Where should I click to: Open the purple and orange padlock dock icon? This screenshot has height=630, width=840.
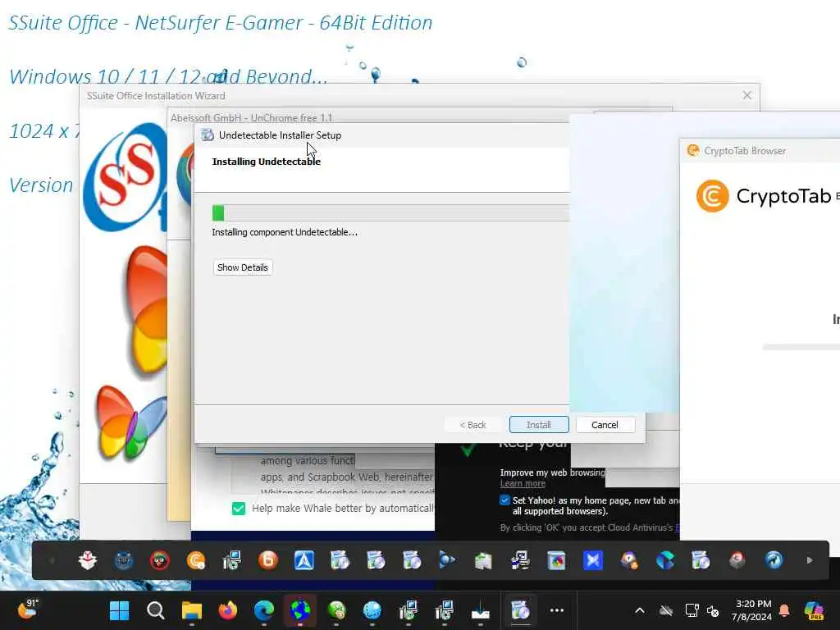pyautogui.click(x=629, y=560)
